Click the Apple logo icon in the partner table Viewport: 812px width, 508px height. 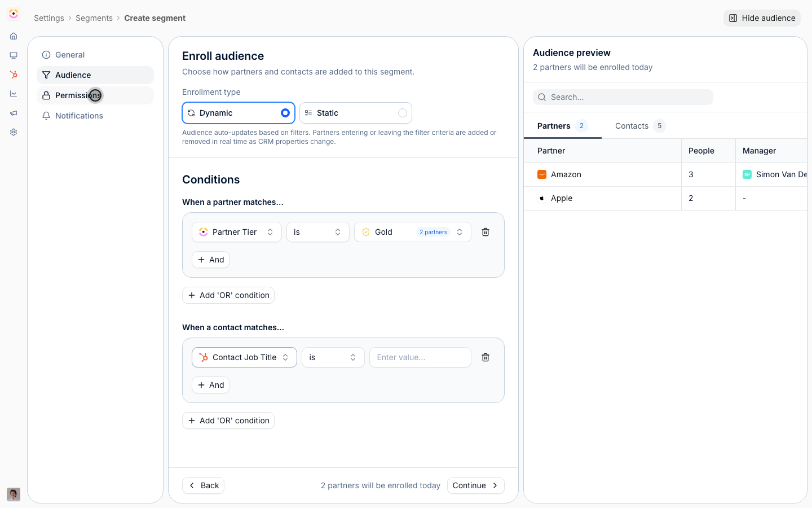(x=542, y=198)
